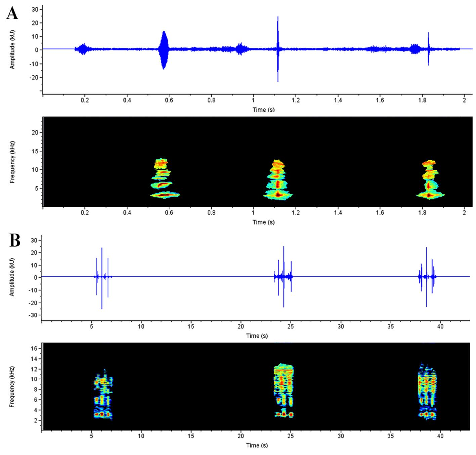476x455 pixels.
Task: Select spectrogram call near 1.8 s in panel A
Action: (431, 180)
